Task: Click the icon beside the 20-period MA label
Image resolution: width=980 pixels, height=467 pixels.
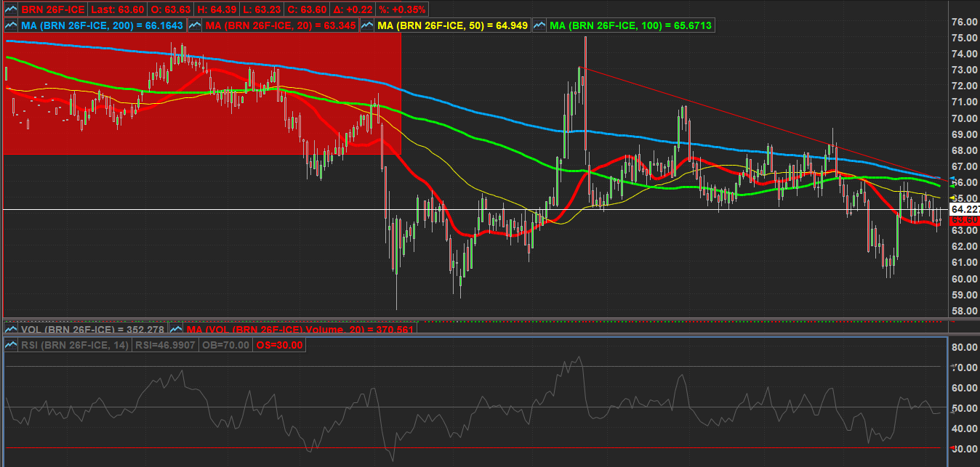Action: (194, 25)
